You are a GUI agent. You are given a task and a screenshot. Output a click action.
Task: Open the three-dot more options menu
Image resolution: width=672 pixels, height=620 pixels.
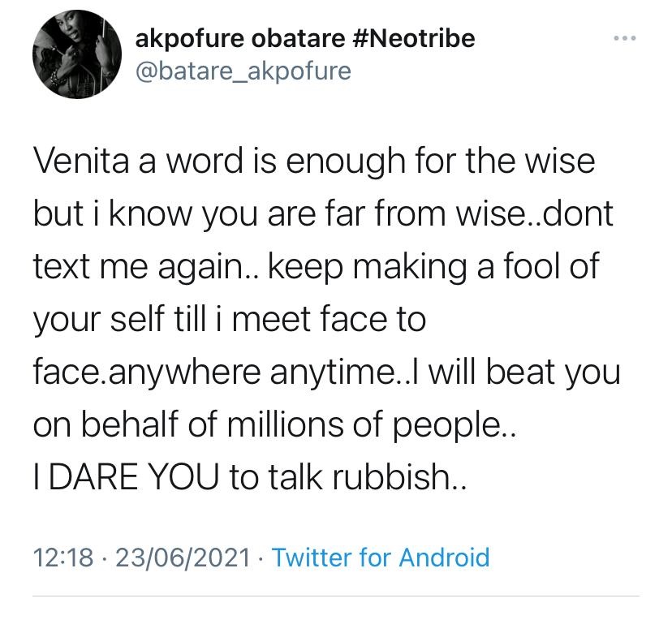point(621,39)
